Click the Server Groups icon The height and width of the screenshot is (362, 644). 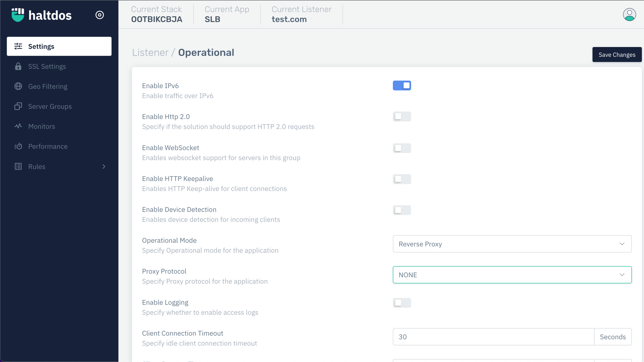click(x=18, y=106)
